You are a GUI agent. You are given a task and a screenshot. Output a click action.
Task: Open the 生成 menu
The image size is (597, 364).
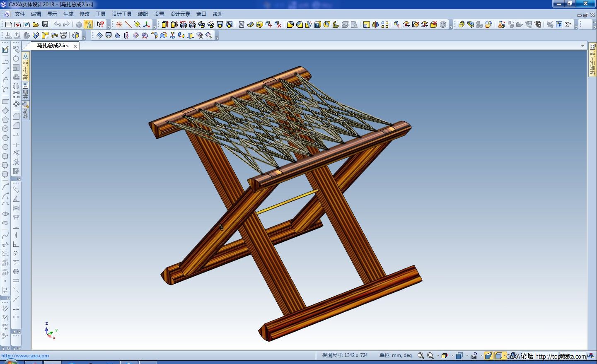pyautogui.click(x=68, y=14)
